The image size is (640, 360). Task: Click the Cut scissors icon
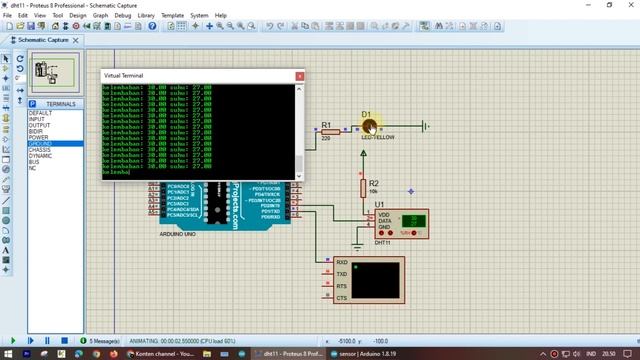294,26
